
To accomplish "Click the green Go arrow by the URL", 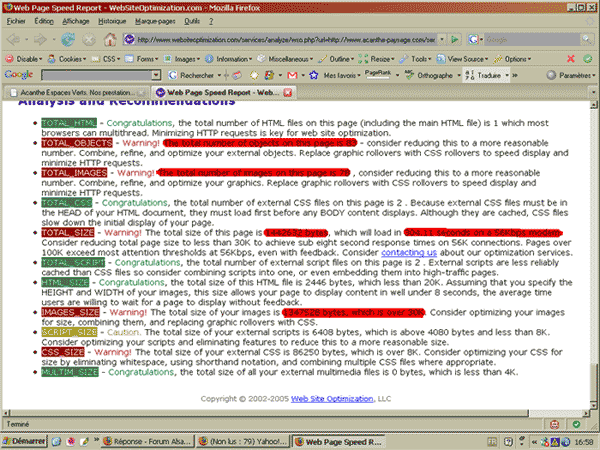I will [455, 39].
